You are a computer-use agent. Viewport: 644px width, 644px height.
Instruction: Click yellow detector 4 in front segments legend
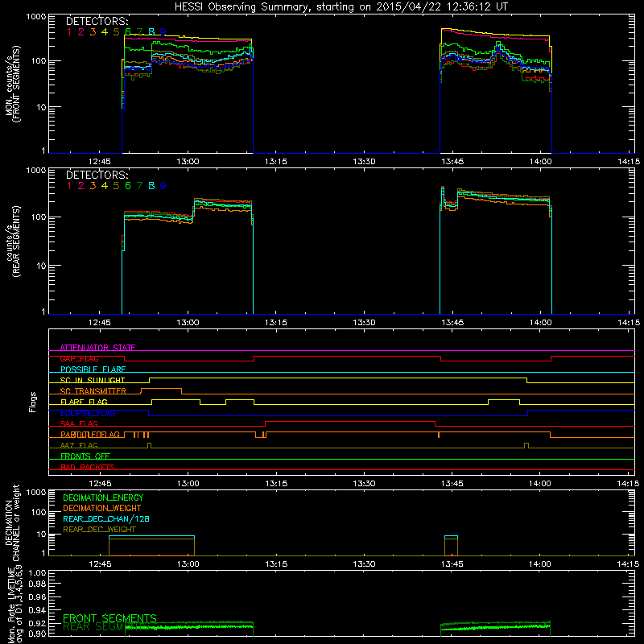(x=105, y=32)
